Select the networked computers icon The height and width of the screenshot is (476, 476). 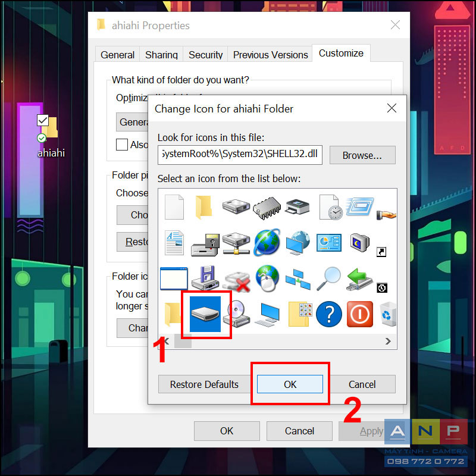(298, 279)
